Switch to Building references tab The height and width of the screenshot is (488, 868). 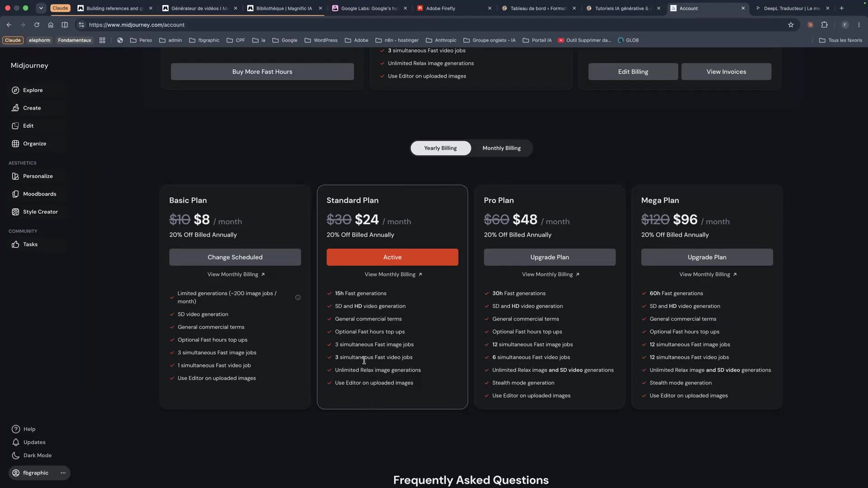coord(115,8)
